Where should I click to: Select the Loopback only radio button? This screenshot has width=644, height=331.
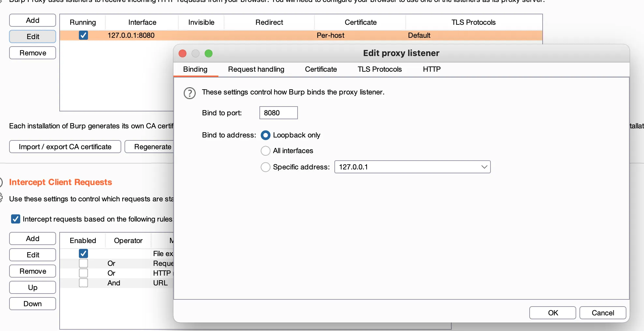tap(266, 135)
